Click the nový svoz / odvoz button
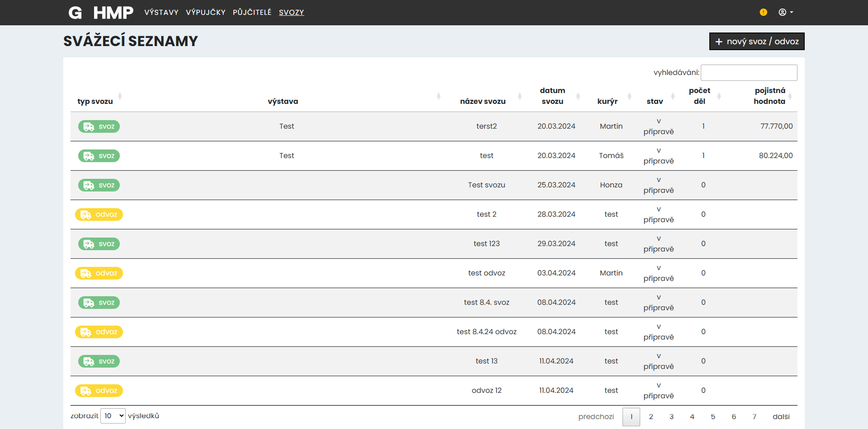Screen dimensions: 868x429 pyautogui.click(x=756, y=41)
